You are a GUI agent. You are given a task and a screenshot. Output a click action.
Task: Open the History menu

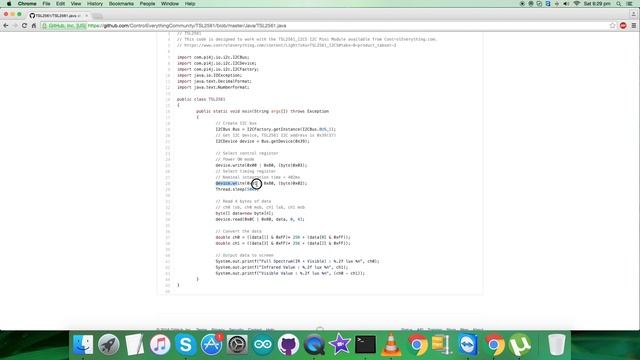coord(95,4)
